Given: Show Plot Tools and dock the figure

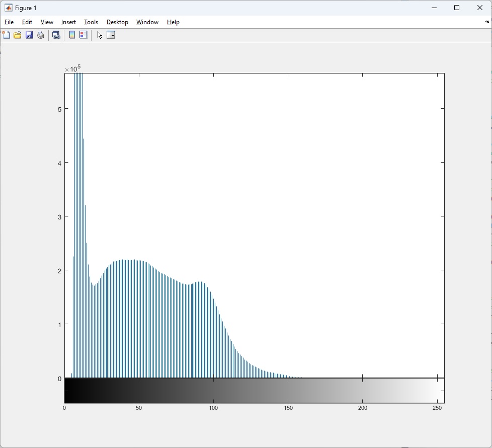Looking at the screenshot, I should (x=111, y=35).
